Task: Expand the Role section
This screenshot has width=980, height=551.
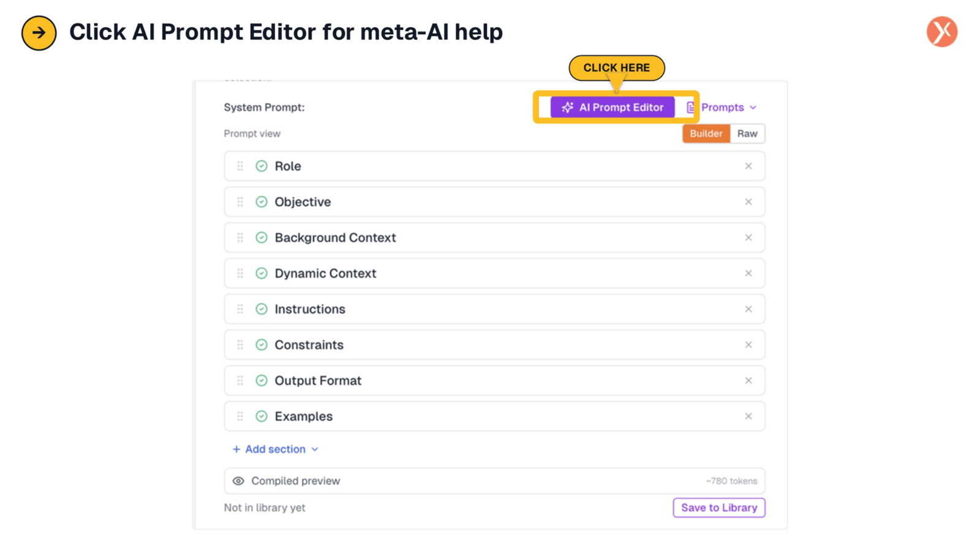Action: [494, 166]
